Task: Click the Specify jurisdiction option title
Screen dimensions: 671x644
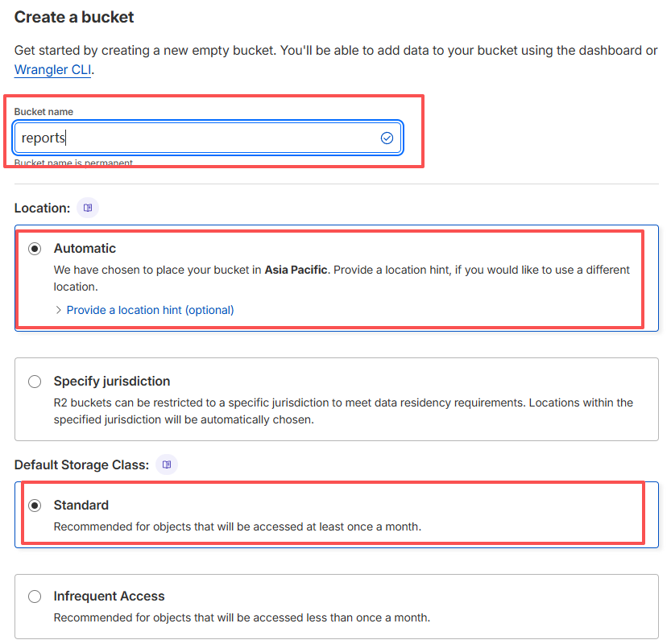Action: [112, 381]
